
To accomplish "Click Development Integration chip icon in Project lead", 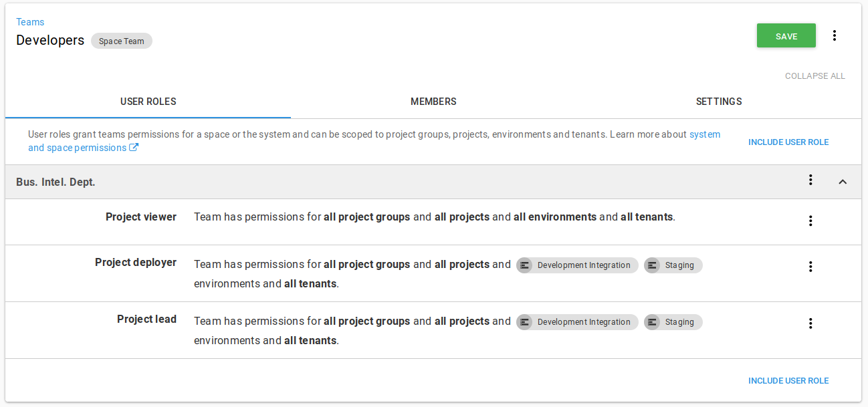I will pos(525,322).
